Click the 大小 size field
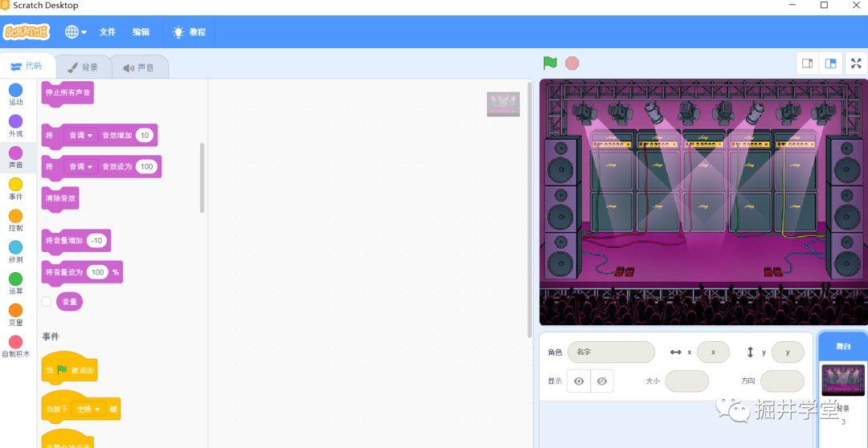Screen dimensions: 868x448 pyautogui.click(x=687, y=381)
